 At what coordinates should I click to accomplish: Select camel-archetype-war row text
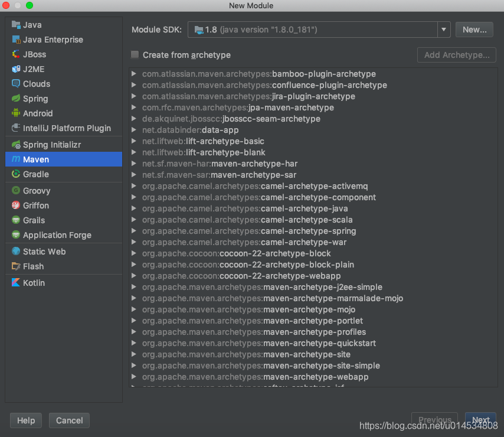[244, 242]
